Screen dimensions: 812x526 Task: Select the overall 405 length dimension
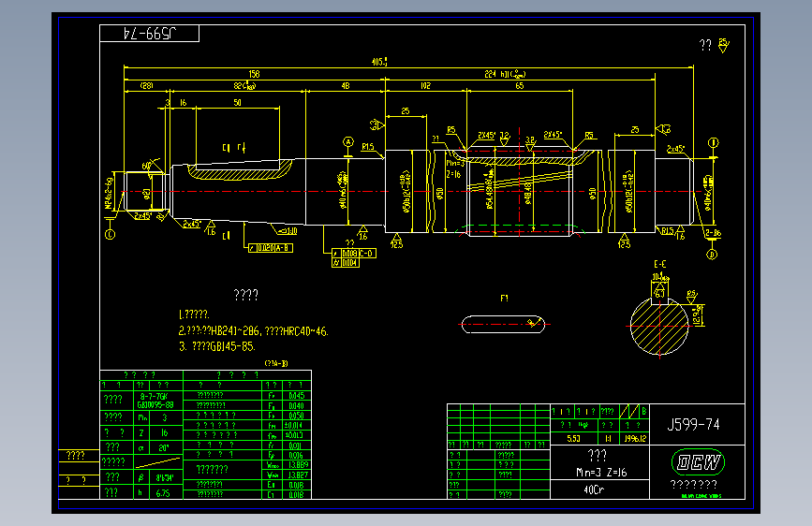click(379, 62)
